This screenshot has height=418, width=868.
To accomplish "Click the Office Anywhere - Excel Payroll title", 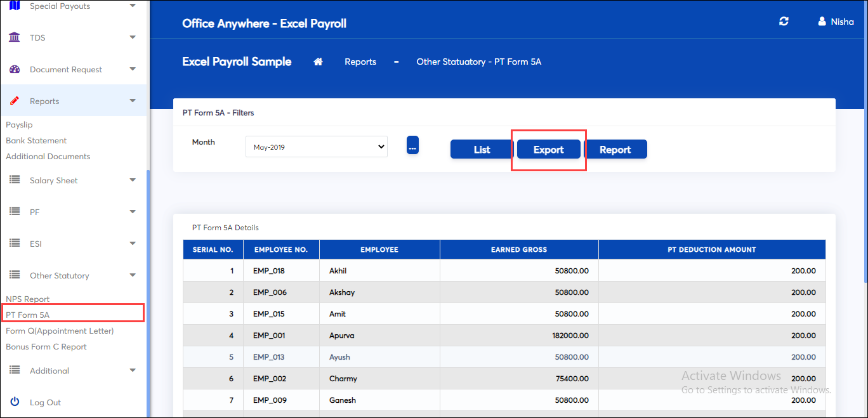I will click(264, 23).
